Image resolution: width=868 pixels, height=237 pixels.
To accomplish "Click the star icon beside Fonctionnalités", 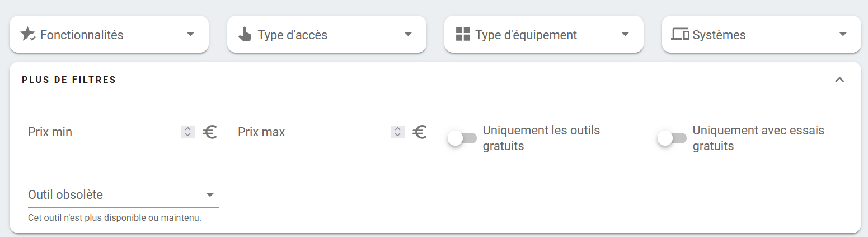I will tap(28, 34).
